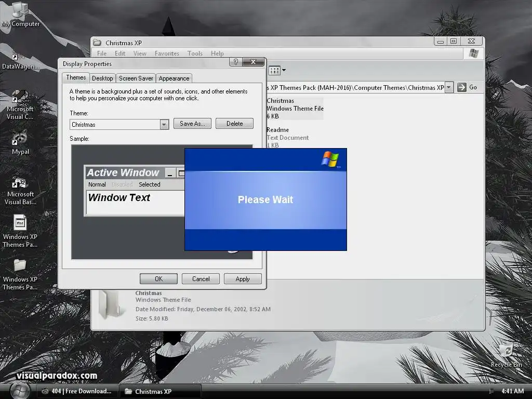Click the Go arrow in address bar
The height and width of the screenshot is (399, 532).
click(462, 87)
